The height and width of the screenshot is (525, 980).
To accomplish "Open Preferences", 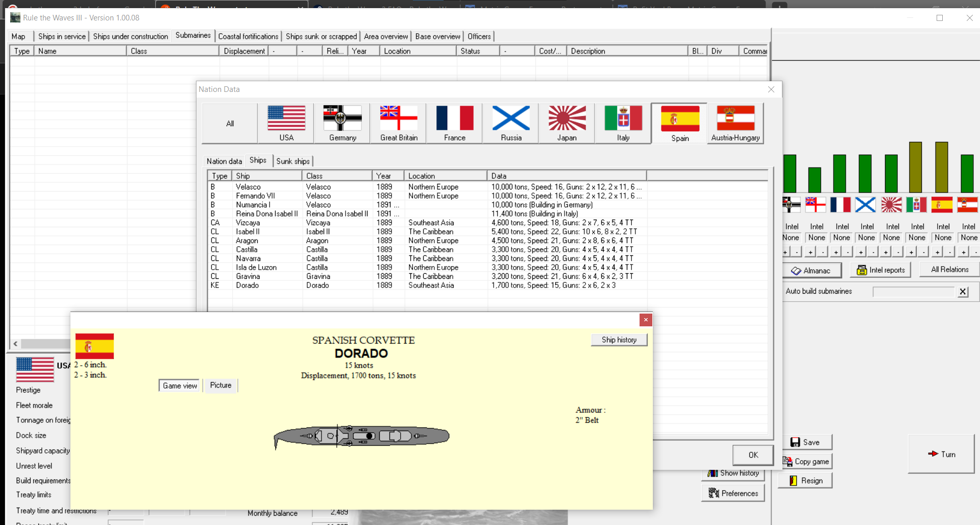I will coord(733,493).
